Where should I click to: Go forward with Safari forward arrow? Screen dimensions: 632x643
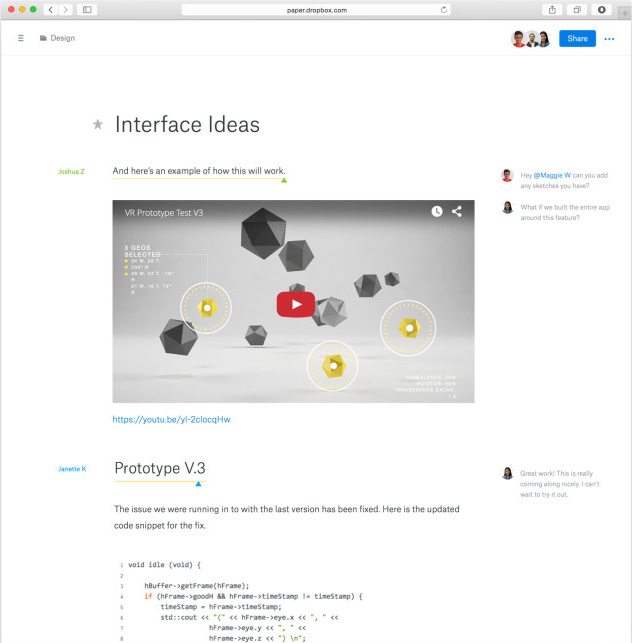(66, 10)
